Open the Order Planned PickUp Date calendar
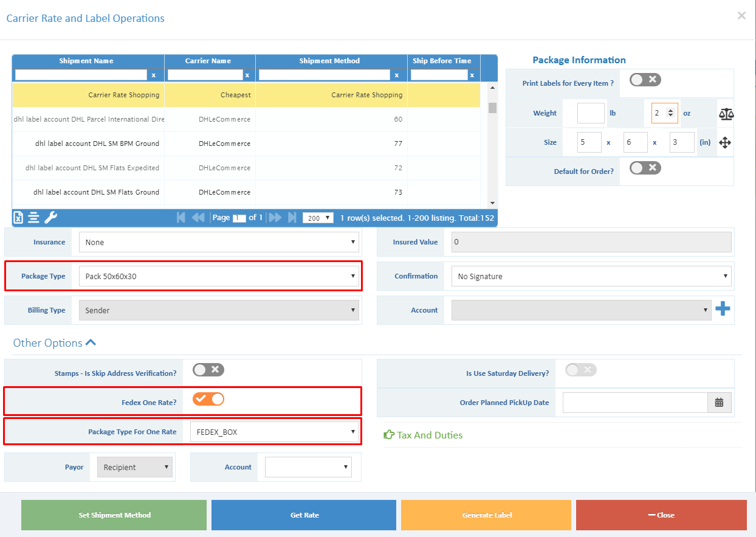 720,402
